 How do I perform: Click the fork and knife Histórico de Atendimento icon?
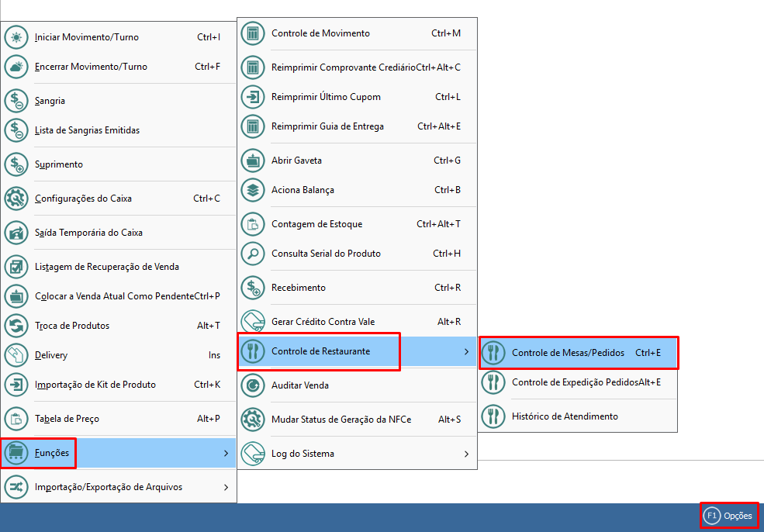(x=493, y=416)
